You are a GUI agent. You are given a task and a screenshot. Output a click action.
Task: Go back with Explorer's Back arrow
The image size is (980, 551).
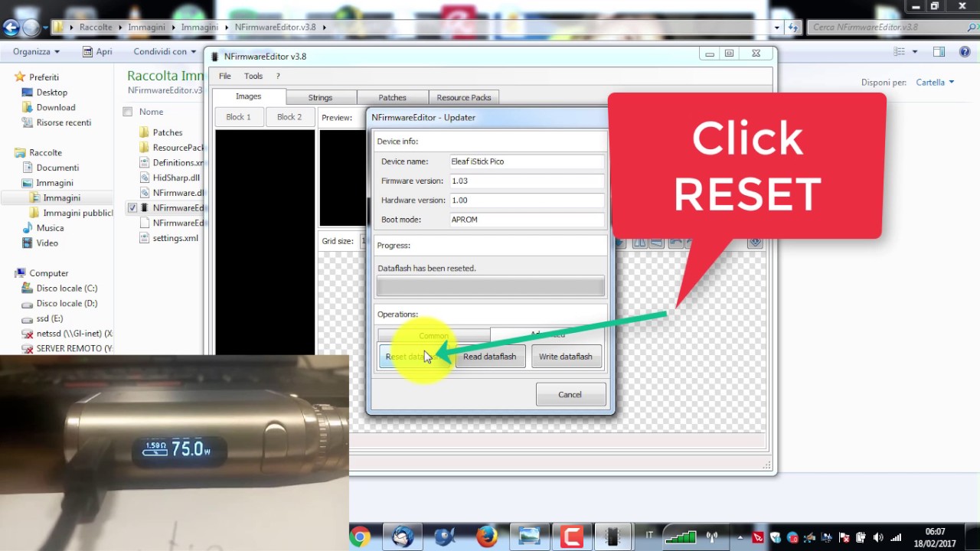[11, 28]
